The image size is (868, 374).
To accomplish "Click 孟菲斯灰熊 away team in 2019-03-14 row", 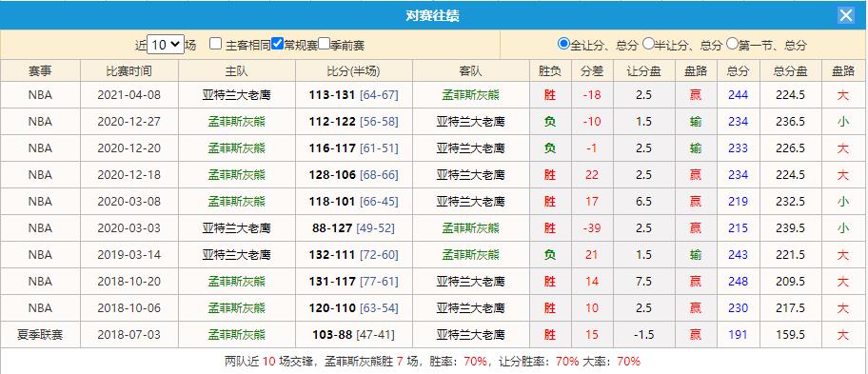I will point(470,254).
